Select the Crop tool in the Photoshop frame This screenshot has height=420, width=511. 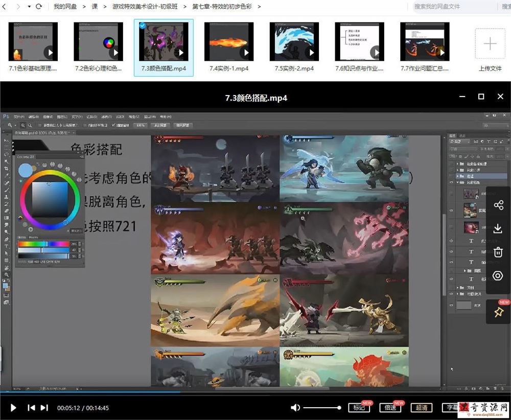coord(6,169)
